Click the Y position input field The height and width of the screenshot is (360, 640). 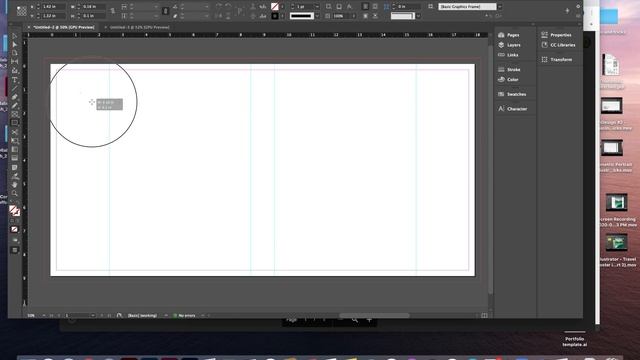pyautogui.click(x=53, y=16)
